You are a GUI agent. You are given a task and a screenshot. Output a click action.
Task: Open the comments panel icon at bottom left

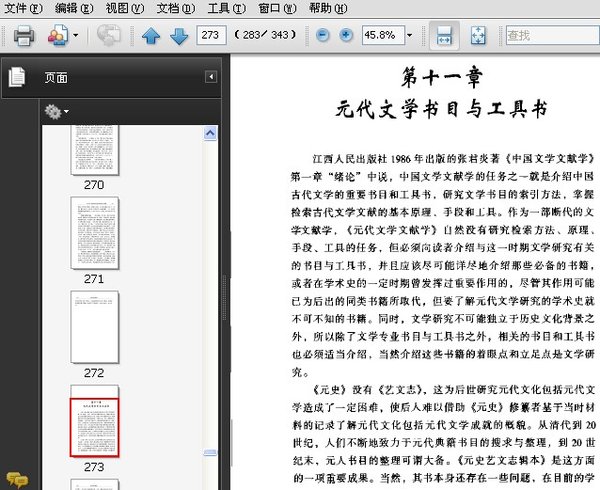click(15, 480)
